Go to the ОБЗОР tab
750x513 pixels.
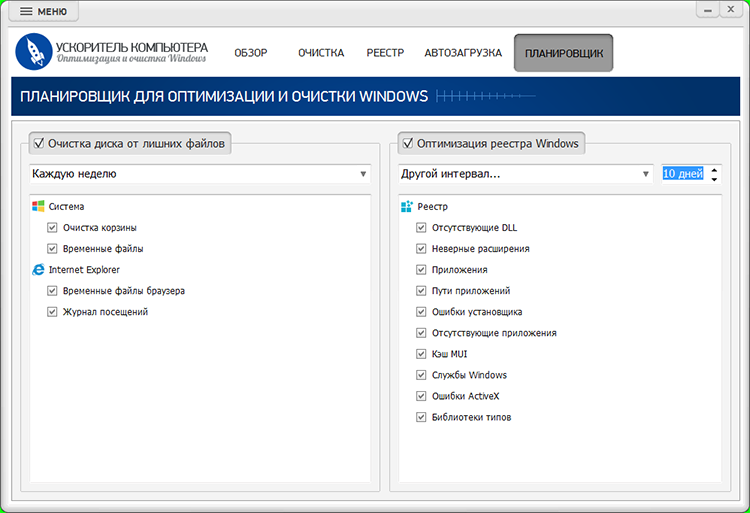[252, 53]
